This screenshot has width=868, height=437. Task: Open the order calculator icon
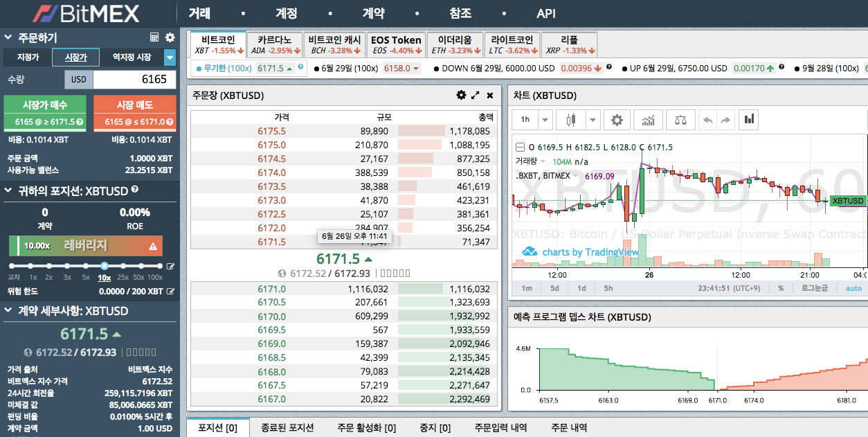pyautogui.click(x=154, y=37)
